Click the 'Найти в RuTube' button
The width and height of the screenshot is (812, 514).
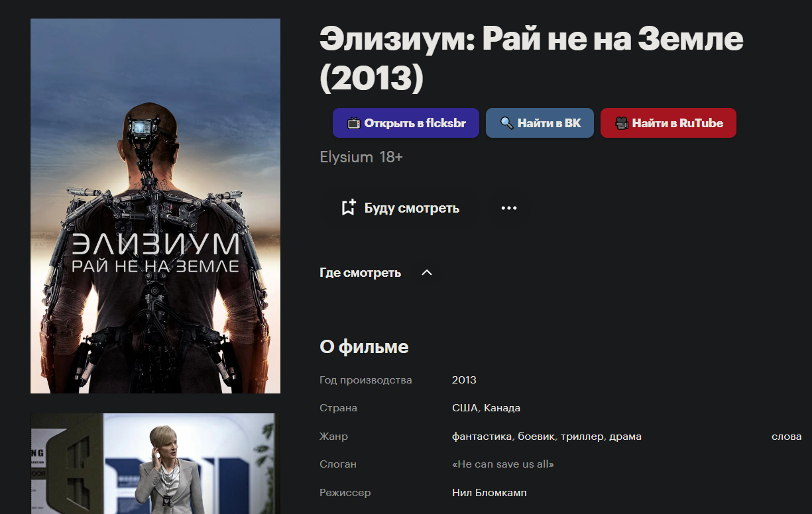668,123
